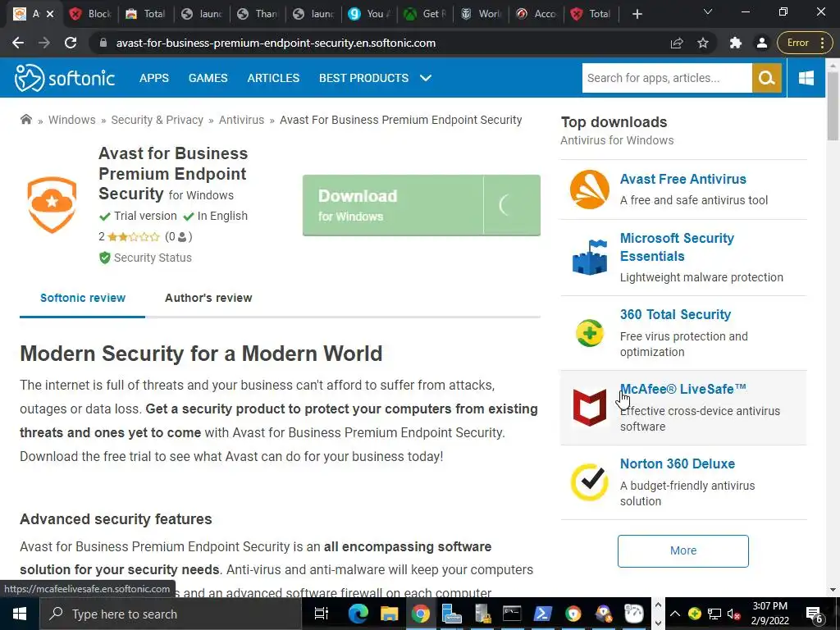Screen dimensions: 840x630
Task: Open the Windows breadcrumb link
Action: (x=72, y=120)
